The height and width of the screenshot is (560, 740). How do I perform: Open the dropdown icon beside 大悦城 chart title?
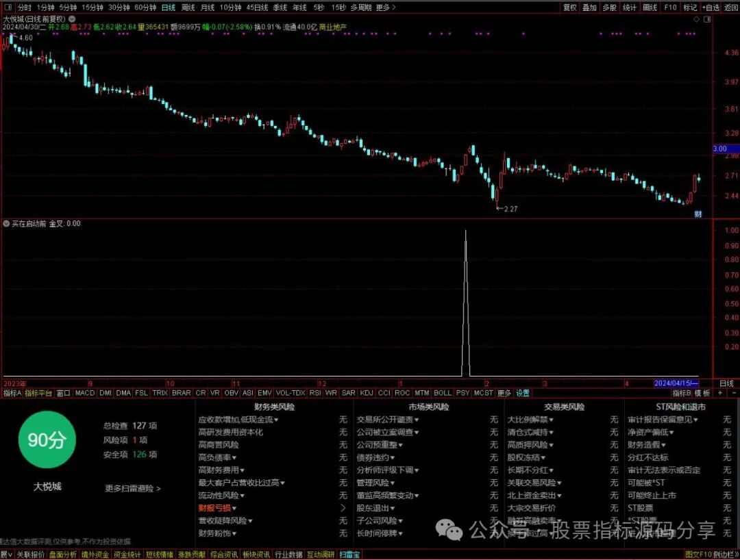pyautogui.click(x=72, y=19)
